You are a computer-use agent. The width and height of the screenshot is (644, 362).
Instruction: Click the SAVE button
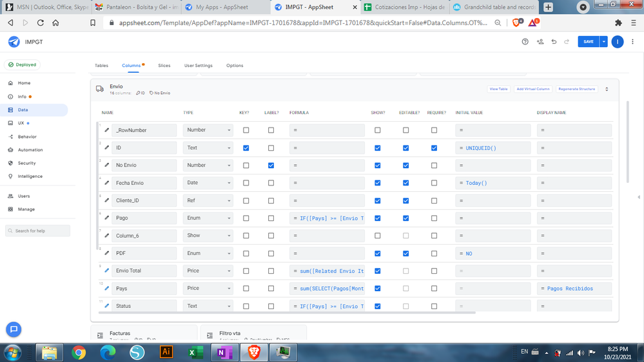coord(589,41)
